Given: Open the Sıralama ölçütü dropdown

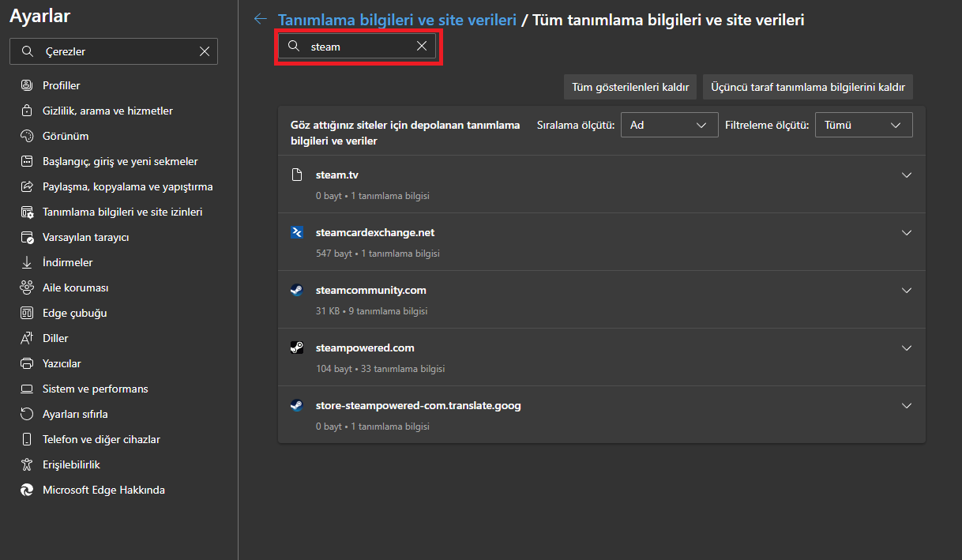Looking at the screenshot, I should [669, 125].
